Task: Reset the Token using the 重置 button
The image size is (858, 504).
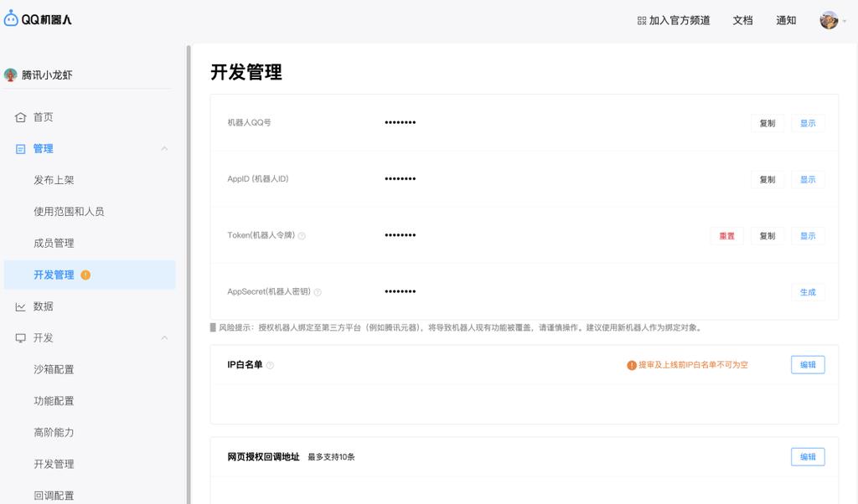Action: coord(726,235)
